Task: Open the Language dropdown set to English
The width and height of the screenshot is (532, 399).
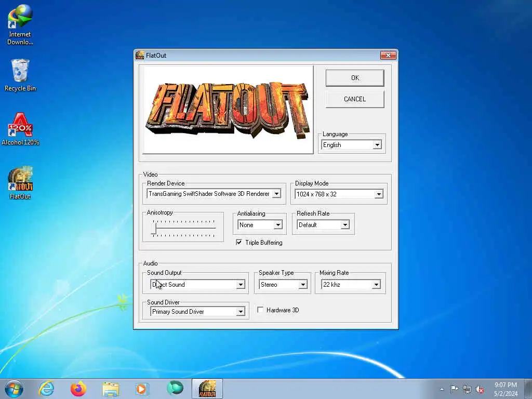Action: pyautogui.click(x=352, y=145)
